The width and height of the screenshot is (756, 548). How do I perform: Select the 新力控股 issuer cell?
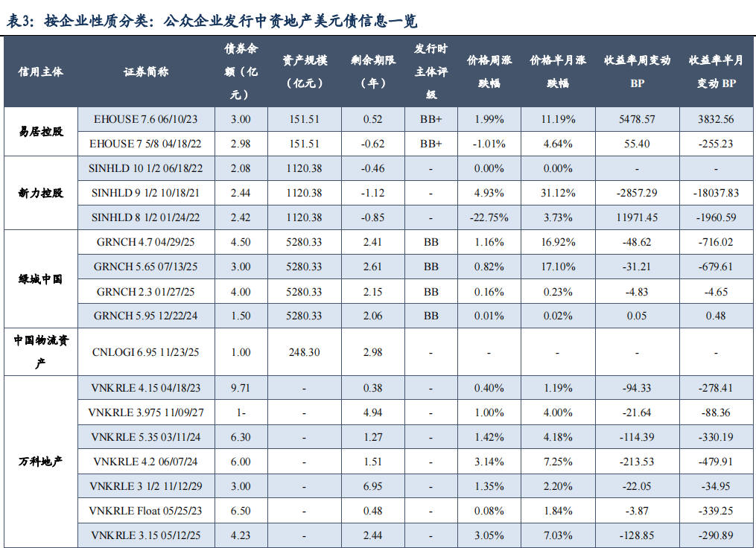click(x=40, y=194)
